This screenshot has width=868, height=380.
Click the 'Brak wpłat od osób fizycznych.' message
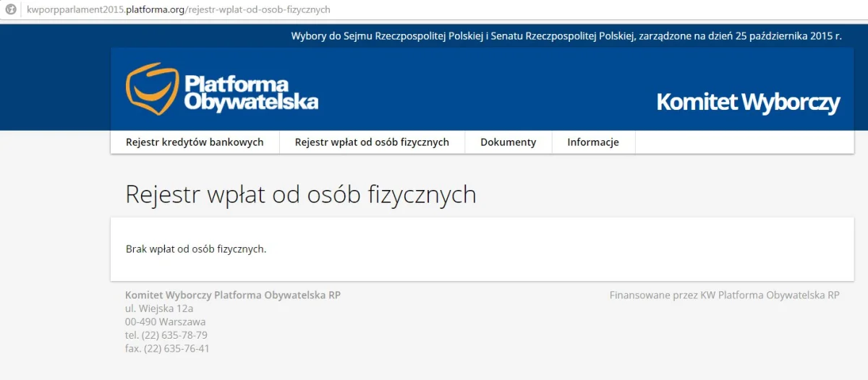(196, 249)
